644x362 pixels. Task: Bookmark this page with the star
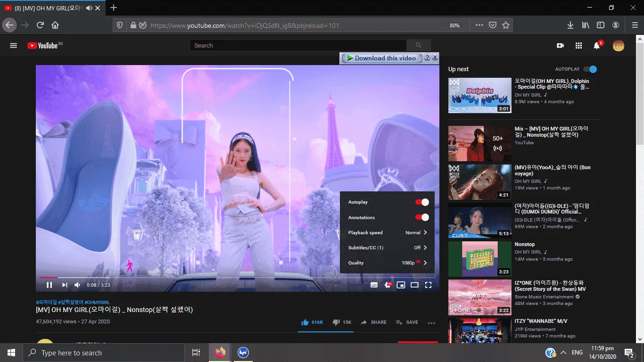point(506,25)
